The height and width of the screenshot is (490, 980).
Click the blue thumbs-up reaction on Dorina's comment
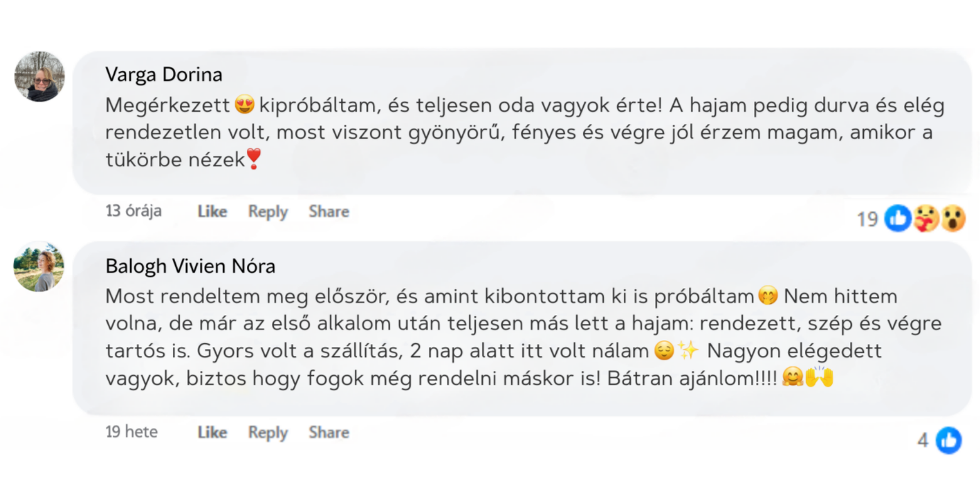click(x=898, y=218)
